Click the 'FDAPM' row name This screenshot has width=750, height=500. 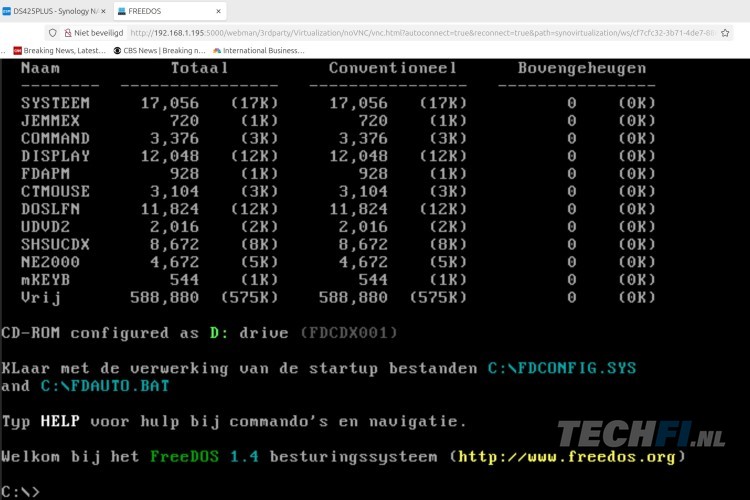coord(45,174)
